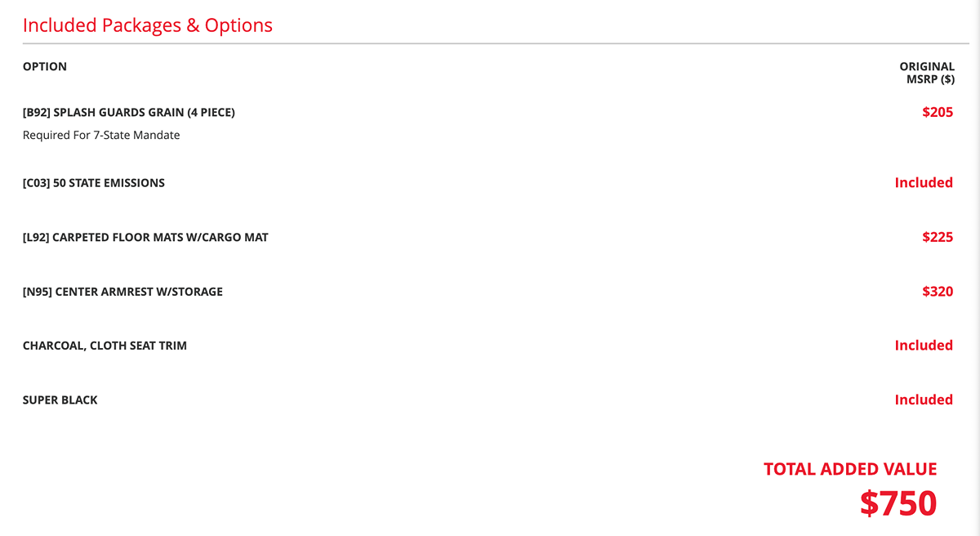
Task: Click the Included Packages & Options heading
Action: click(148, 25)
